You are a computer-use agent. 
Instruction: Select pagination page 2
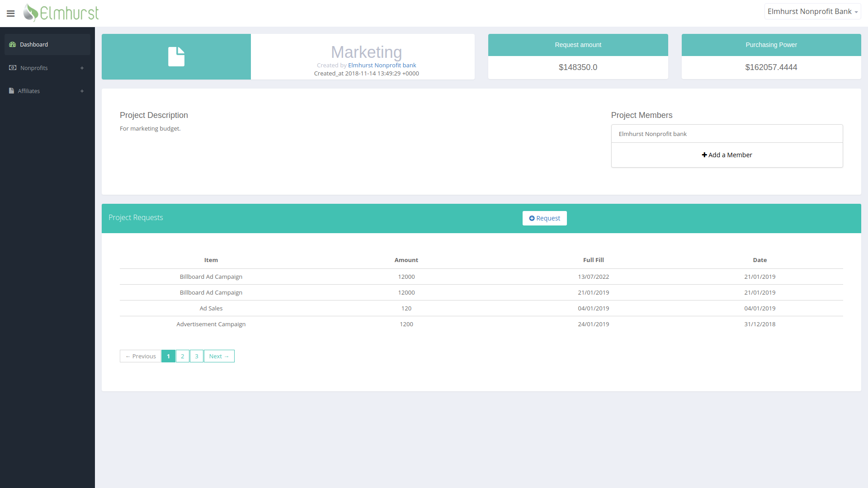pos(183,356)
